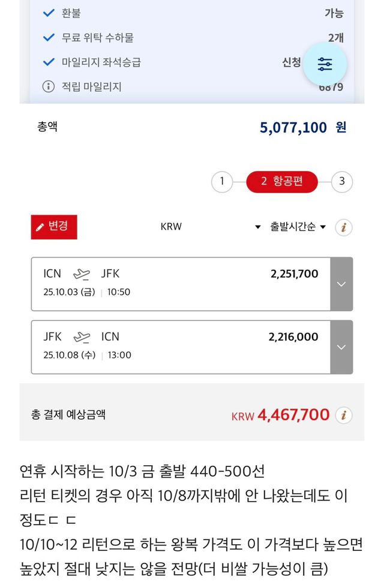
Task: Expand the ICN to JFK flight details
Action: point(341,284)
